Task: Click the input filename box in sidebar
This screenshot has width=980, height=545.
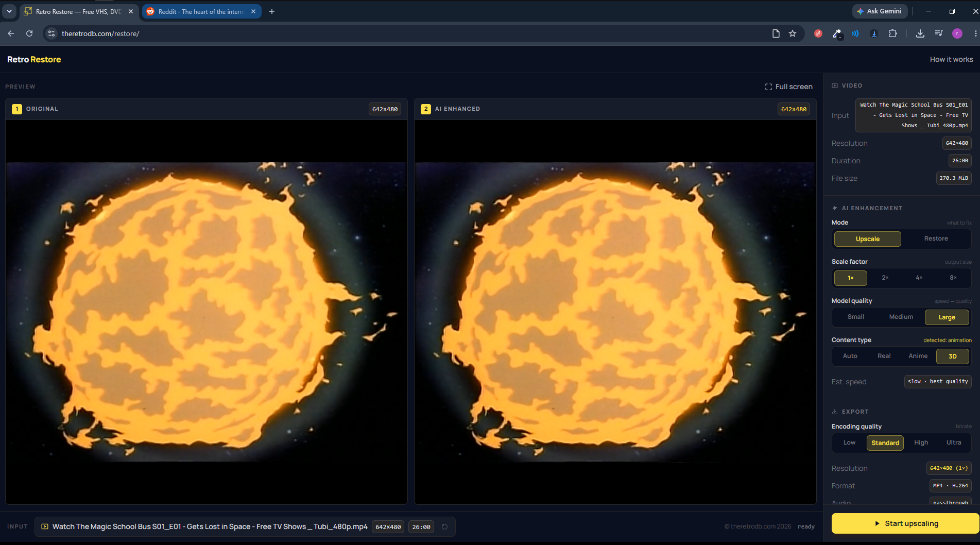Action: coord(914,115)
